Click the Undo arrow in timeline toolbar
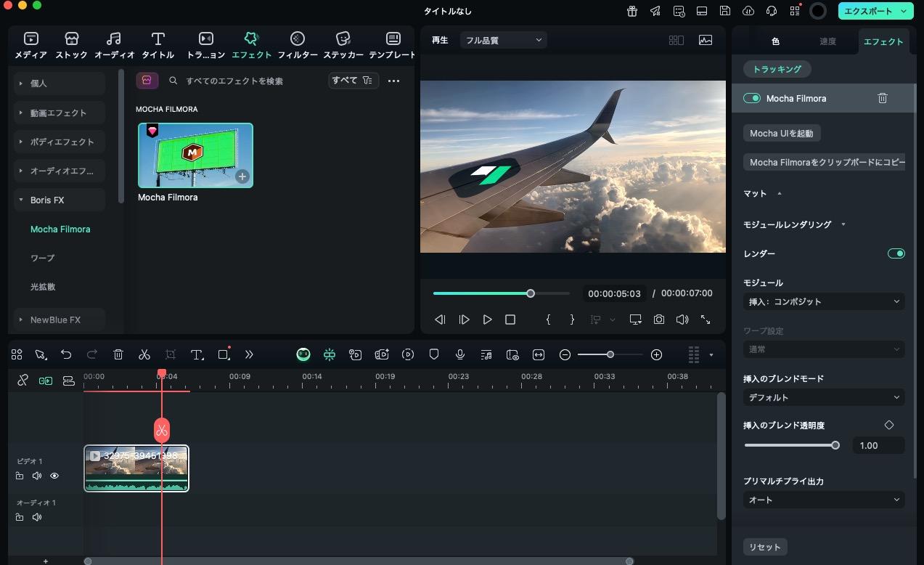 (x=66, y=354)
